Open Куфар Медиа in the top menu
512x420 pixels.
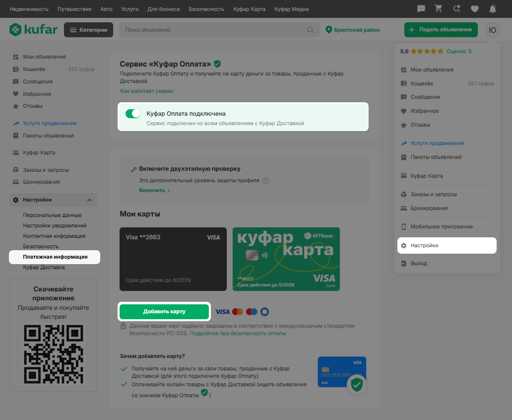[291, 9]
